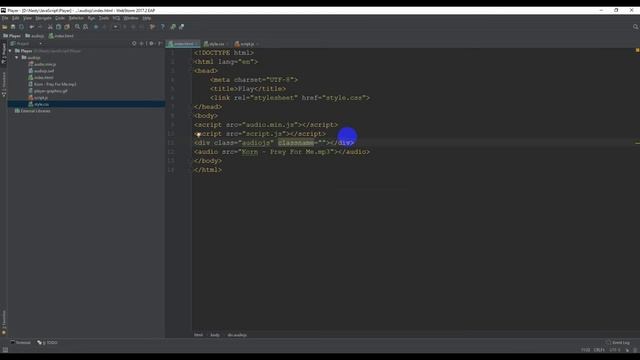Click the scroll-from-source target icon in Project panel
Viewport: 640px width, 360px height.
coord(134,43)
